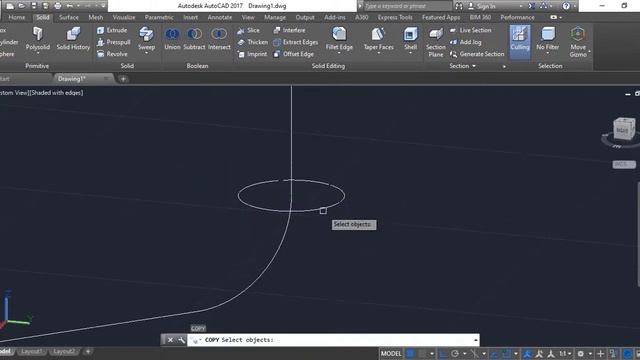Select the Slice tool
This screenshot has height=360, width=640.
[248, 30]
